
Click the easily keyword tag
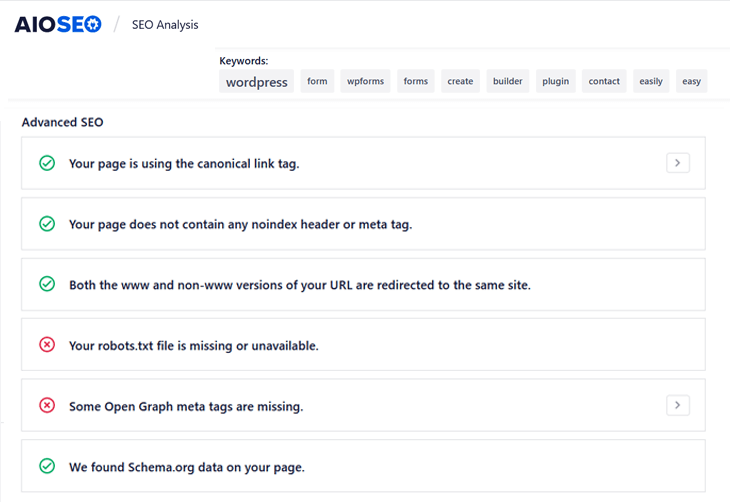[651, 81]
